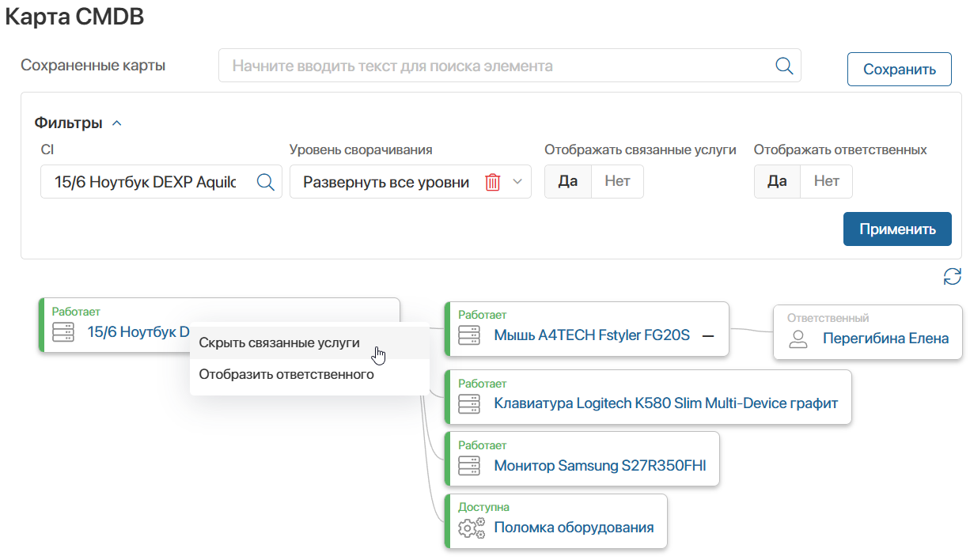The width and height of the screenshot is (970, 560).
Task: Click the magnifier icon in the CI field
Action: [266, 182]
